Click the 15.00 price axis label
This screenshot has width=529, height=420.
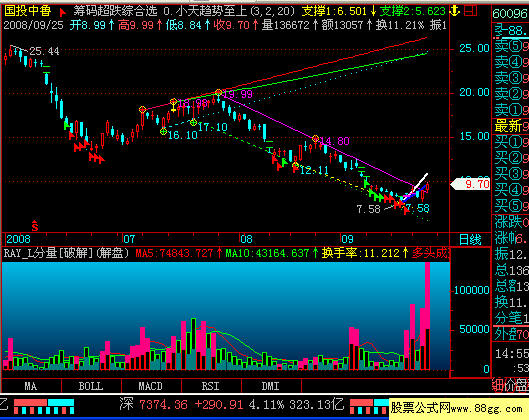point(474,136)
